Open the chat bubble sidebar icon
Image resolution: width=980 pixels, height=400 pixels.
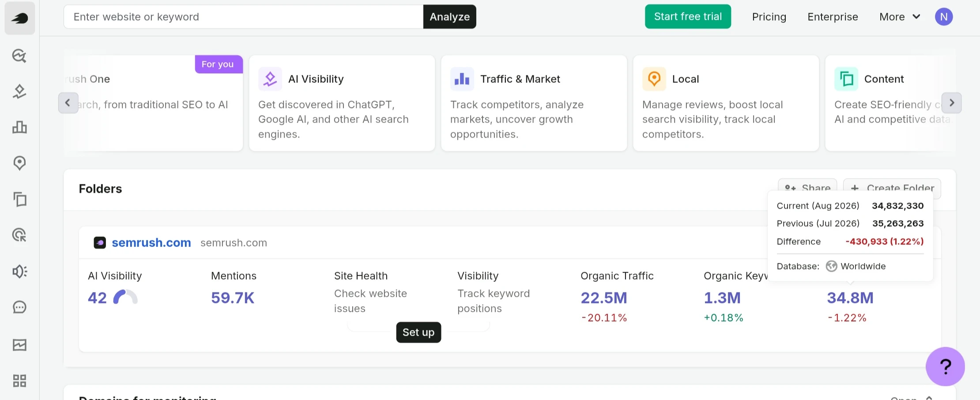[19, 307]
